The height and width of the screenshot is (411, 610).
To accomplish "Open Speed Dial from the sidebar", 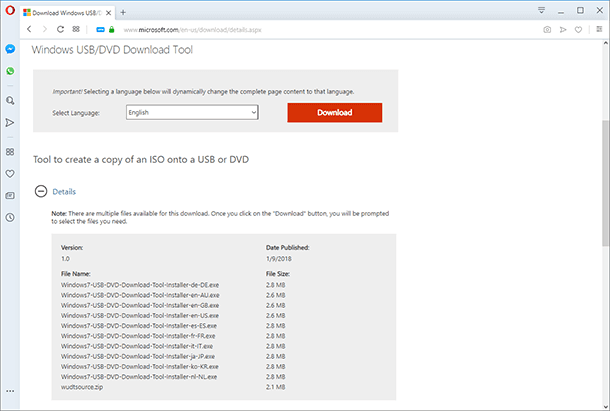I will [x=10, y=152].
